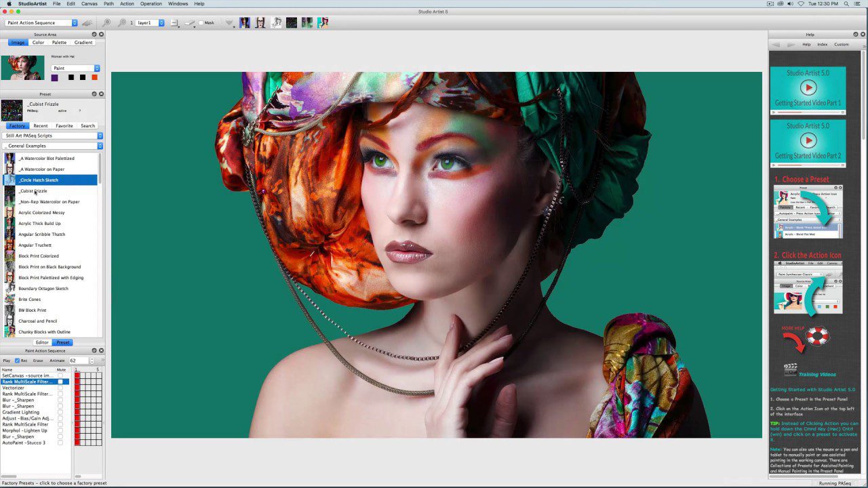The height and width of the screenshot is (488, 868).
Task: Click the source image thumbnail Woman with Hat
Action: 22,67
